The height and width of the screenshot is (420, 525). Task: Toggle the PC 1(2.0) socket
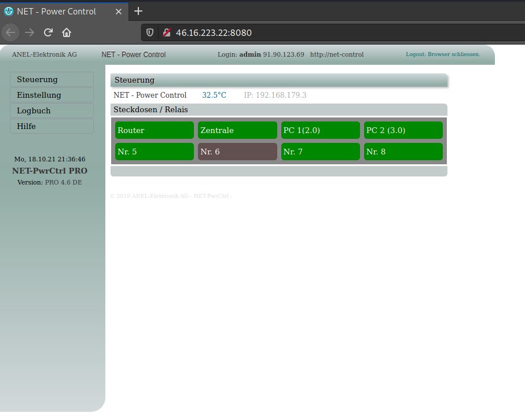(x=321, y=130)
